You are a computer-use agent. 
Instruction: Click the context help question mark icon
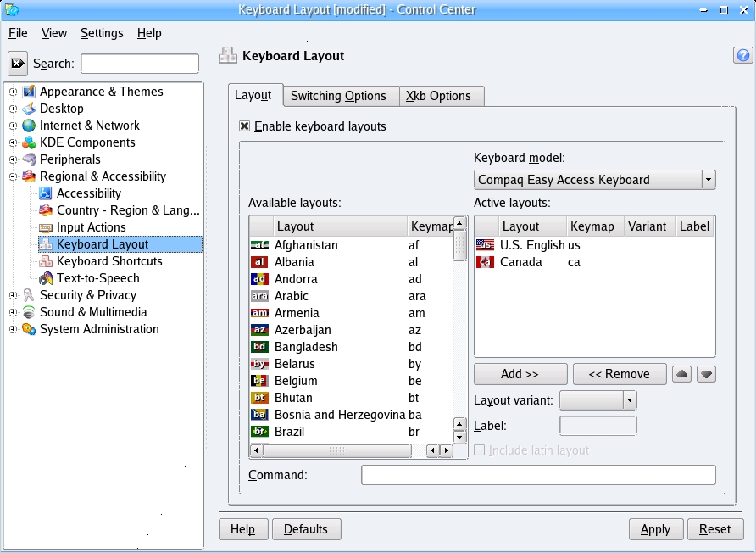pyautogui.click(x=742, y=56)
